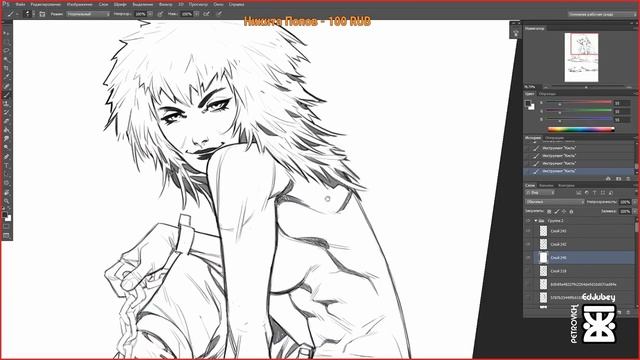
Task: Open layer filter kind dropdown
Action: click(x=540, y=193)
